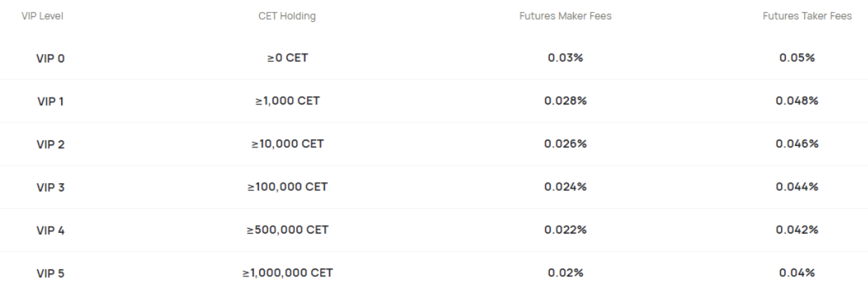Click the CET Holding column header
This screenshot has width=868, height=303.
287,16
